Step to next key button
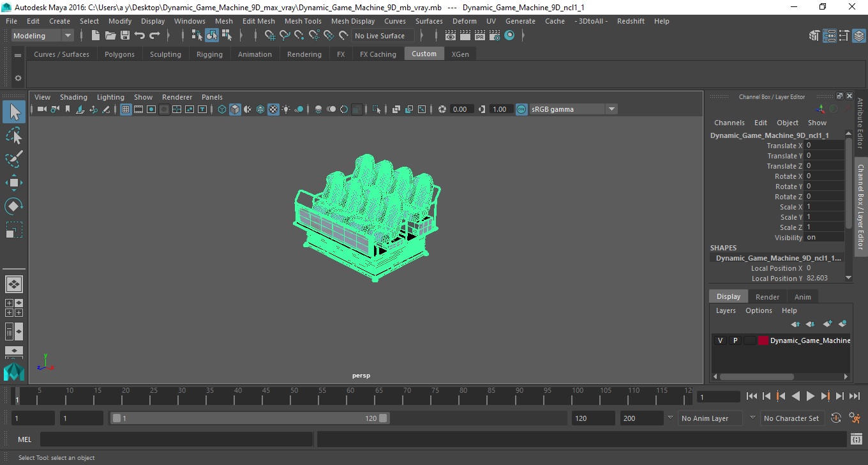Image resolution: width=868 pixels, height=465 pixels. point(825,397)
